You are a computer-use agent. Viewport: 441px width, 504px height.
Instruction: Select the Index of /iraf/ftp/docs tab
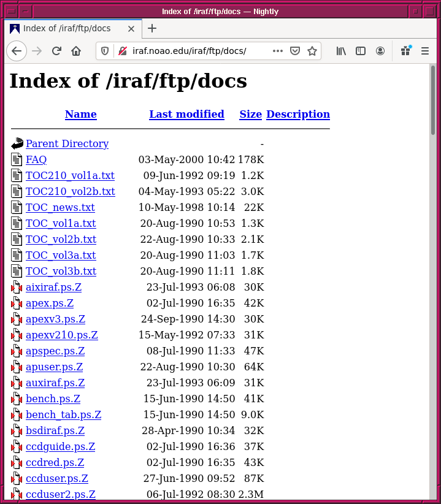pyautogui.click(x=67, y=28)
